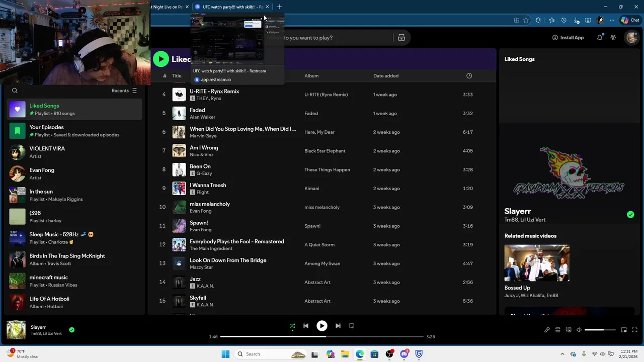
Task: Show hidden system tray icons
Action: click(562, 354)
